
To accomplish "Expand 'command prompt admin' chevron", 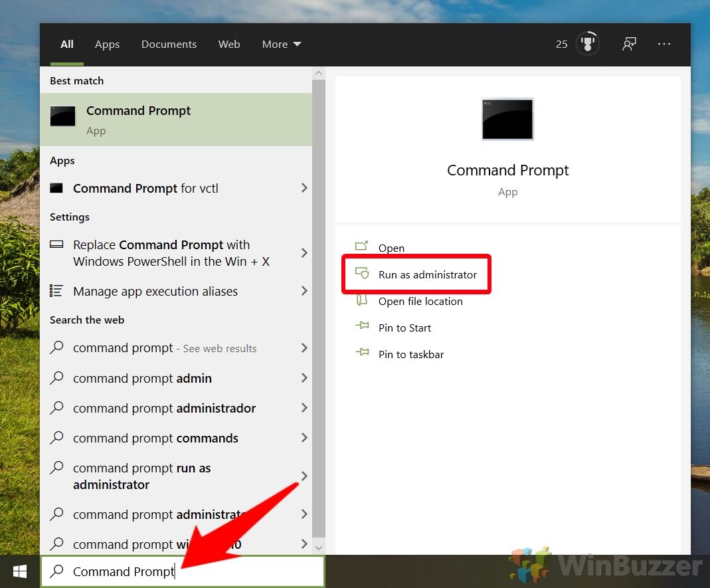I will tap(304, 378).
